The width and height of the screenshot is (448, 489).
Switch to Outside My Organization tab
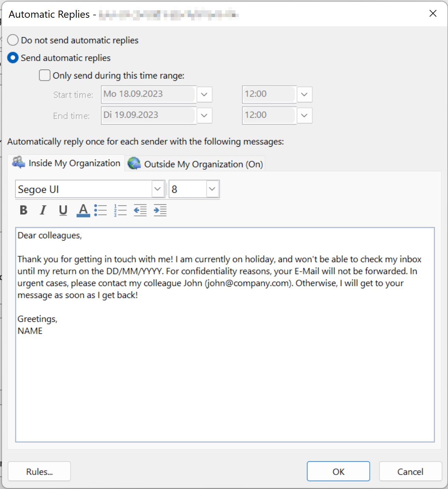pos(196,164)
